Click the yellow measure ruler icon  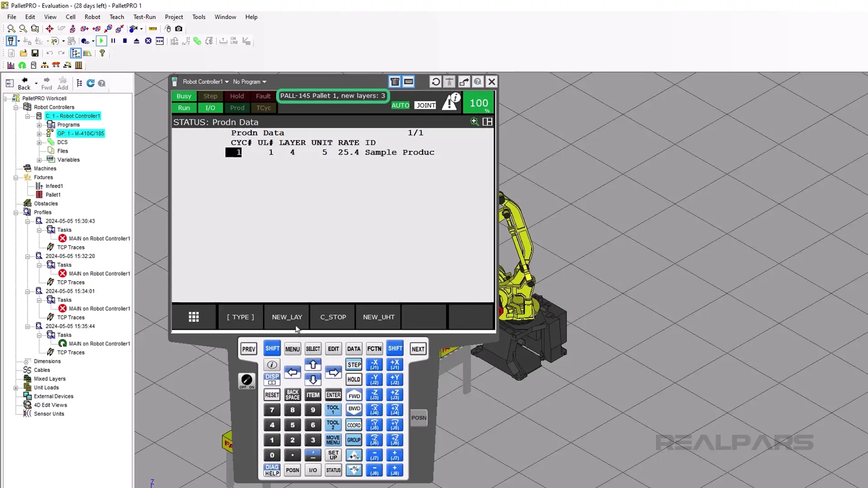pyautogui.click(x=153, y=28)
